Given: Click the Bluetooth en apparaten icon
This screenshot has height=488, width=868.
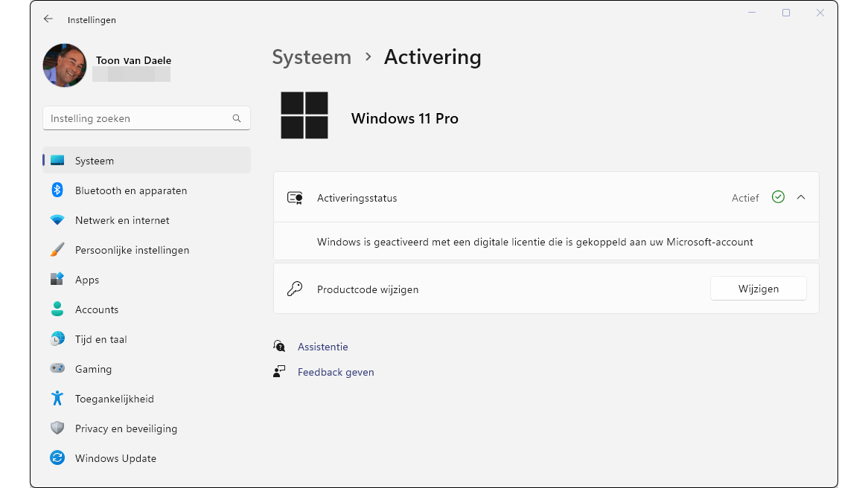Looking at the screenshot, I should tap(57, 190).
